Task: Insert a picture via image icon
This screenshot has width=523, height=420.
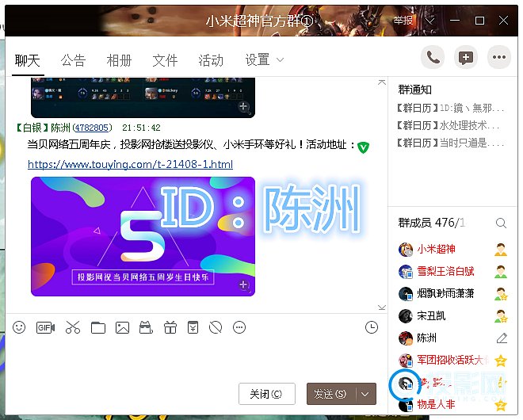Action: tap(122, 327)
